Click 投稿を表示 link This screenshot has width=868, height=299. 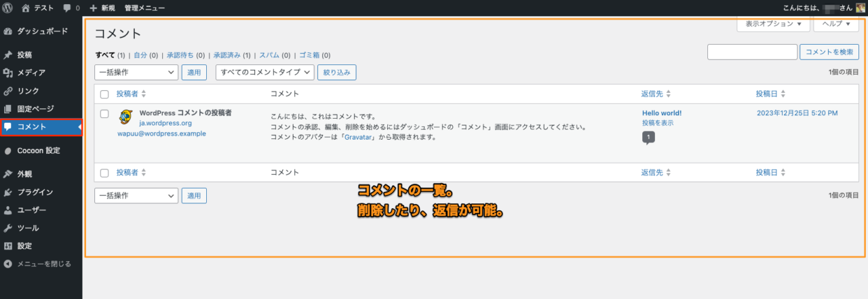click(658, 123)
